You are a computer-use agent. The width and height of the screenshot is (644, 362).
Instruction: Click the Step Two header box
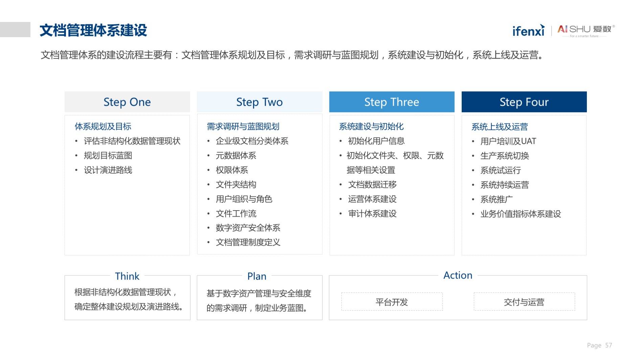[x=259, y=102]
